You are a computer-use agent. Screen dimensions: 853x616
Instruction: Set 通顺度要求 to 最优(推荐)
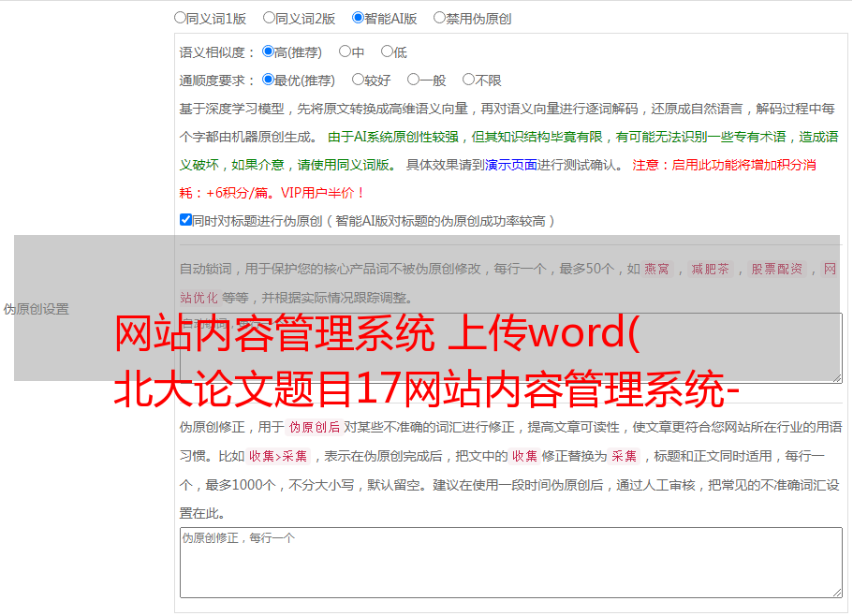tap(268, 80)
